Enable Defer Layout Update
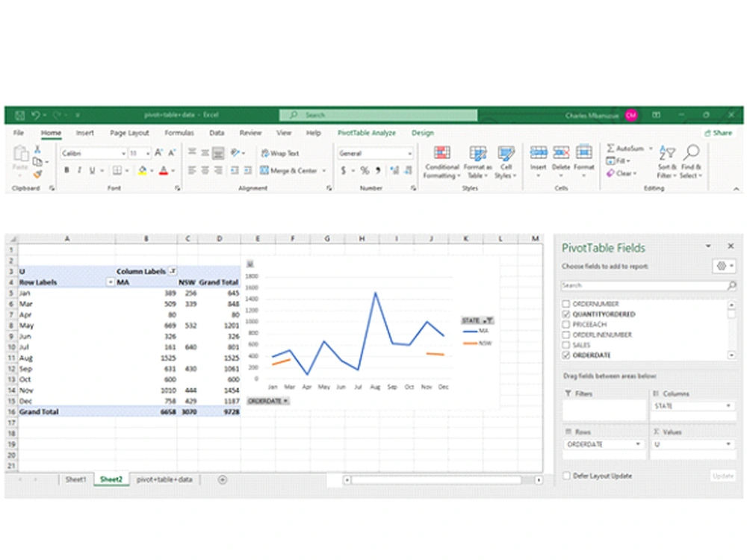This screenshot has width=747, height=560. (x=566, y=476)
